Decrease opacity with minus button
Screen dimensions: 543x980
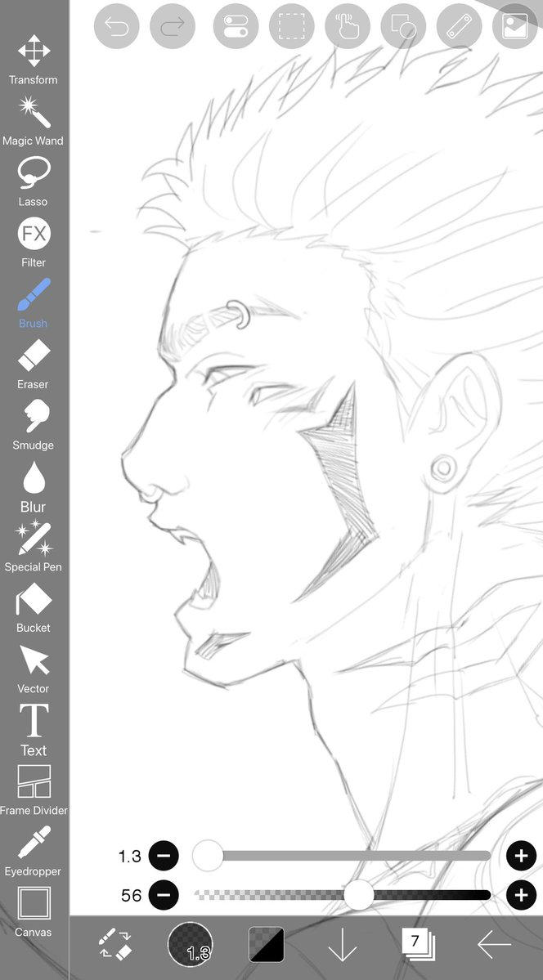[164, 895]
